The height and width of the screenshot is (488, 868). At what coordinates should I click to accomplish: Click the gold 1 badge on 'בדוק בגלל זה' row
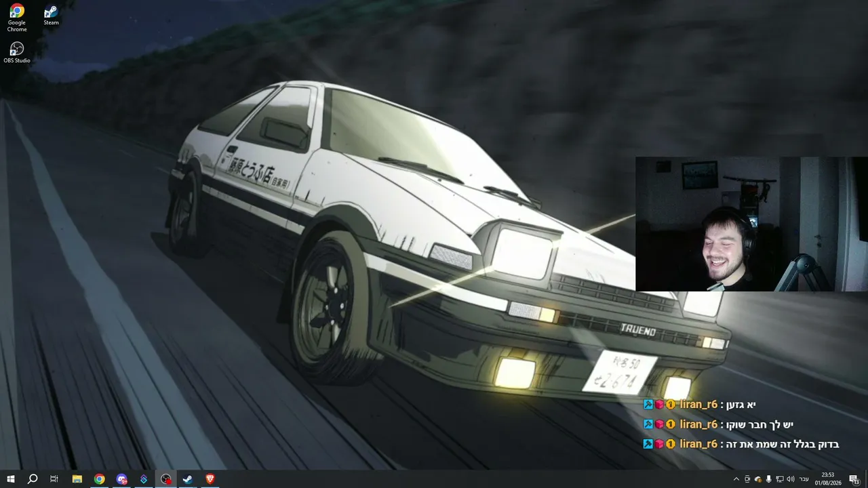[670, 444]
